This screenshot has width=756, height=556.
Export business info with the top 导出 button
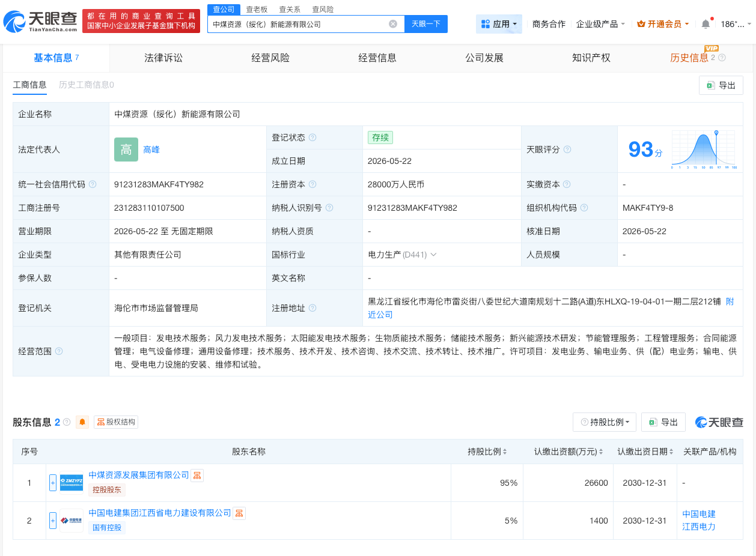721,85
